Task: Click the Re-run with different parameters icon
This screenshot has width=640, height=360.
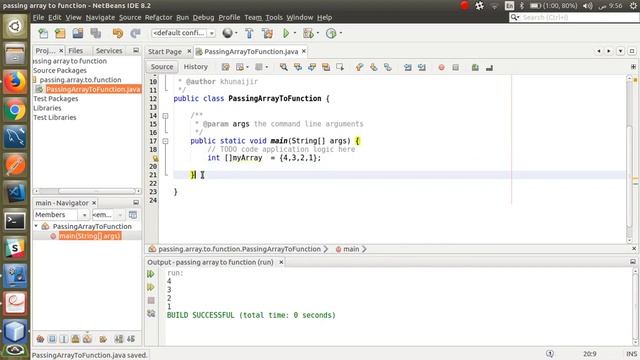Action: tap(151, 287)
